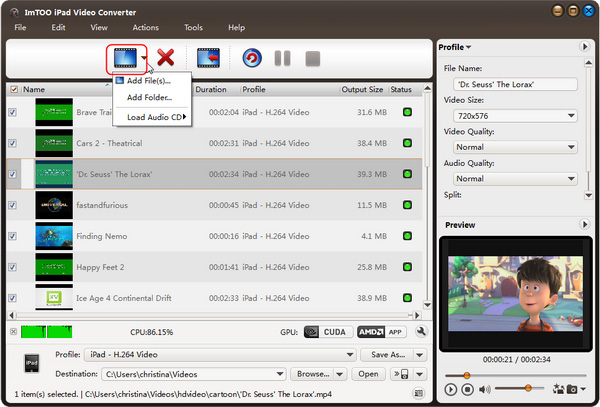Click the Pause toolbar button

point(282,59)
